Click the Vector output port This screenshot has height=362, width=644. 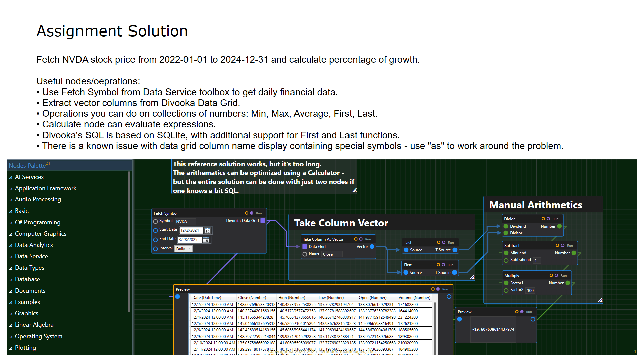pyautogui.click(x=372, y=247)
